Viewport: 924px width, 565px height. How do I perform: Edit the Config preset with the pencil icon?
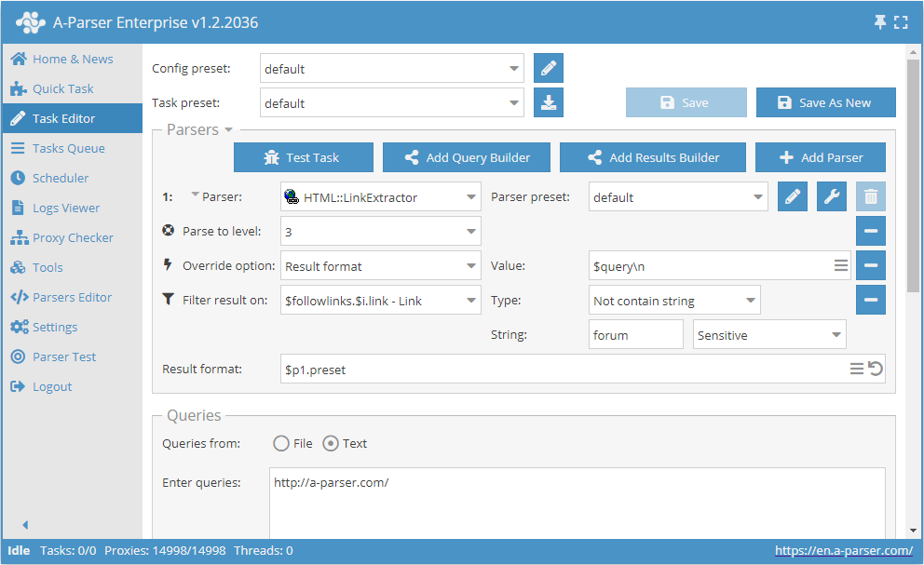[x=548, y=68]
